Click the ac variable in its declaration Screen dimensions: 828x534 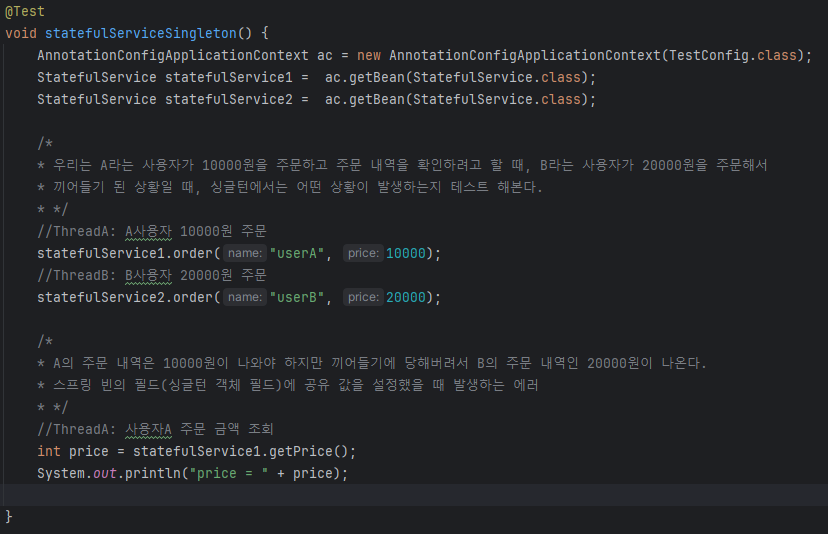click(x=325, y=55)
